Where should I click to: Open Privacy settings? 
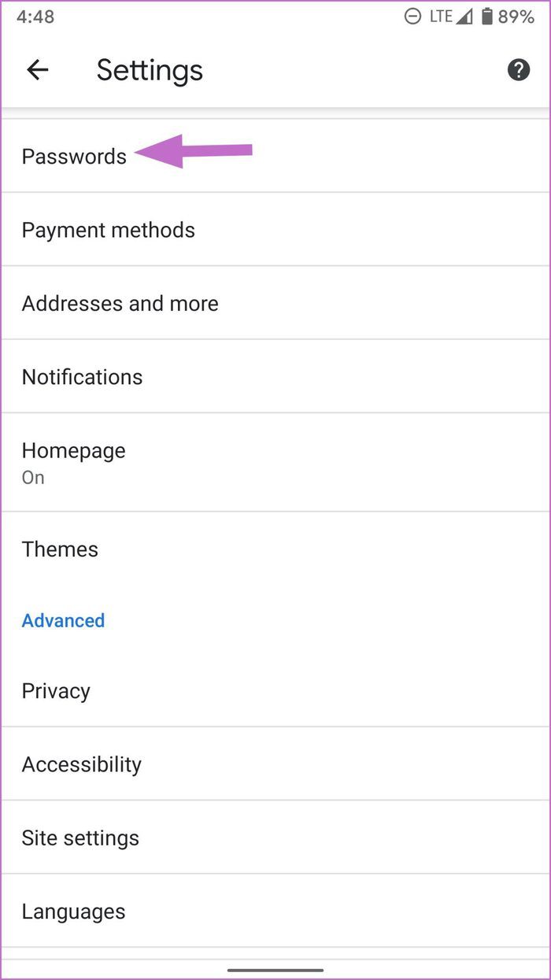pos(275,690)
